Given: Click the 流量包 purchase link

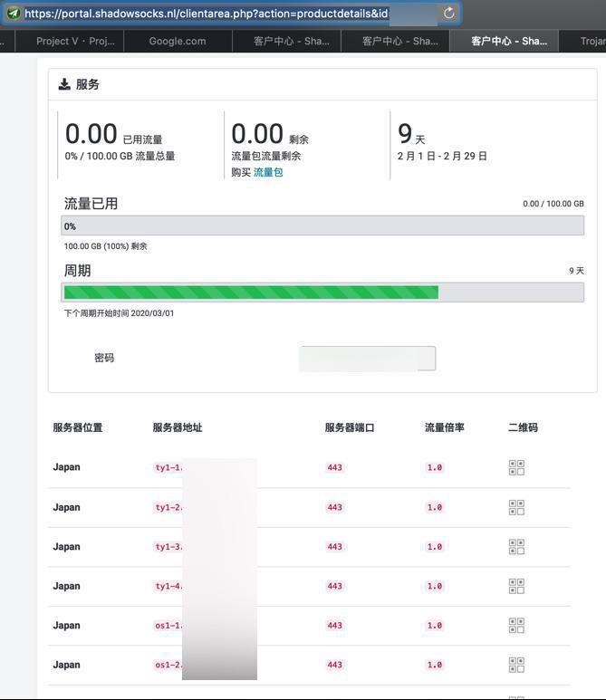Looking at the screenshot, I should 268,172.
